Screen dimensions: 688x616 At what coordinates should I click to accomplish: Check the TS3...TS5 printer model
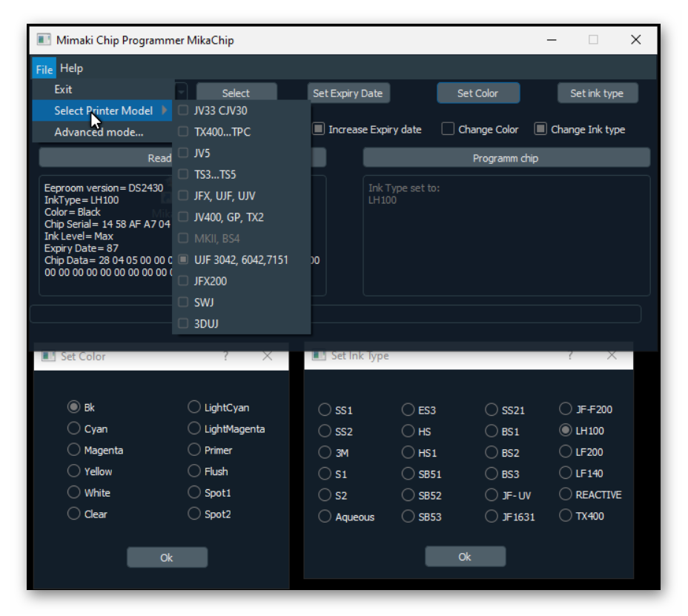[x=183, y=174]
